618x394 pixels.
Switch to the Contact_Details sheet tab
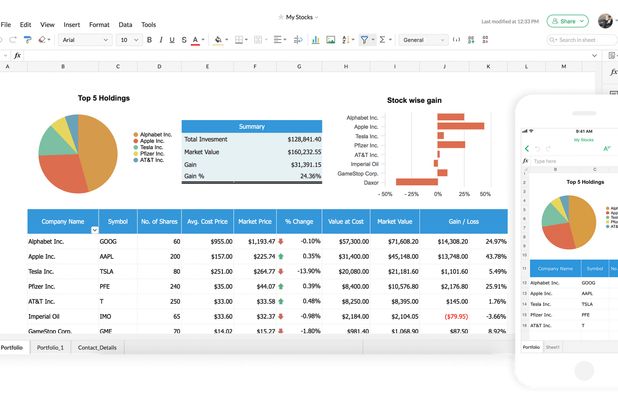point(97,348)
